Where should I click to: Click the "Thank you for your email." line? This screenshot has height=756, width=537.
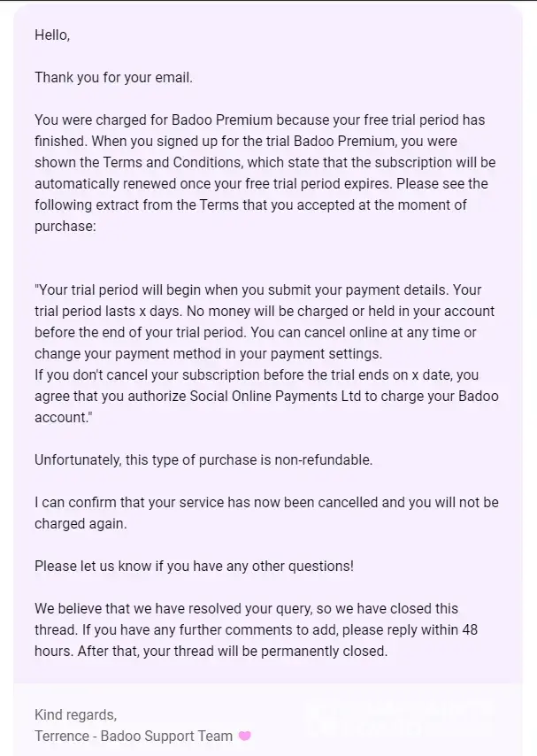coord(113,77)
